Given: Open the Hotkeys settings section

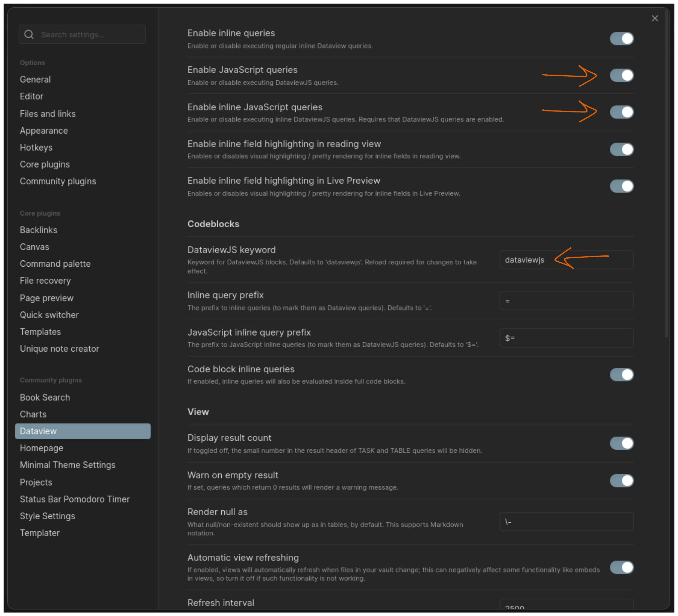Looking at the screenshot, I should point(36,148).
